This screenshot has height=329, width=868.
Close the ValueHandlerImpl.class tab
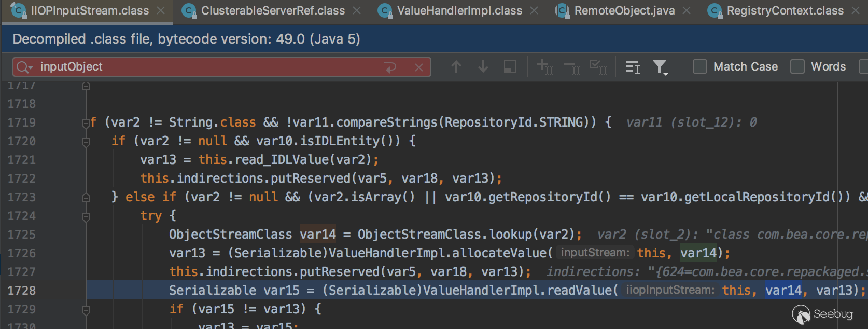pyautogui.click(x=534, y=10)
